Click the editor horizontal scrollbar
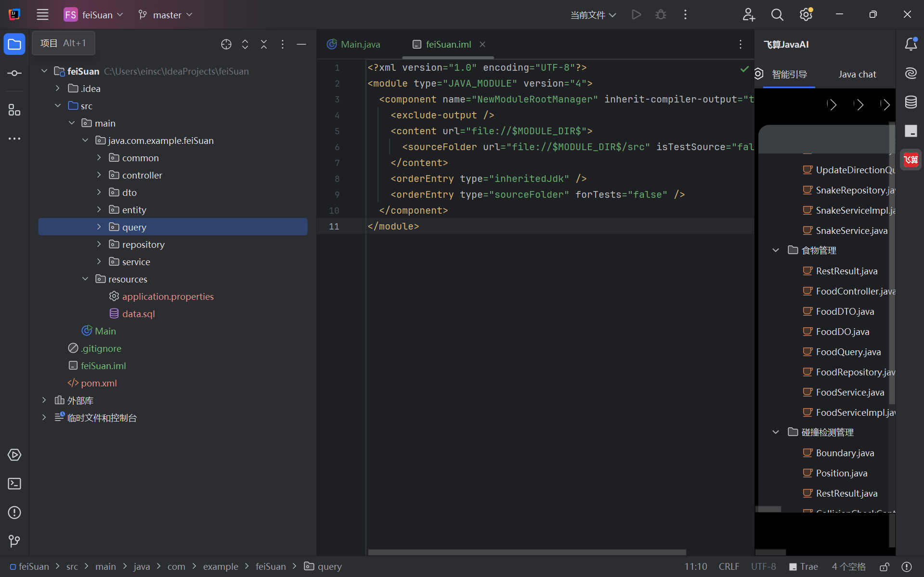 pos(527,552)
